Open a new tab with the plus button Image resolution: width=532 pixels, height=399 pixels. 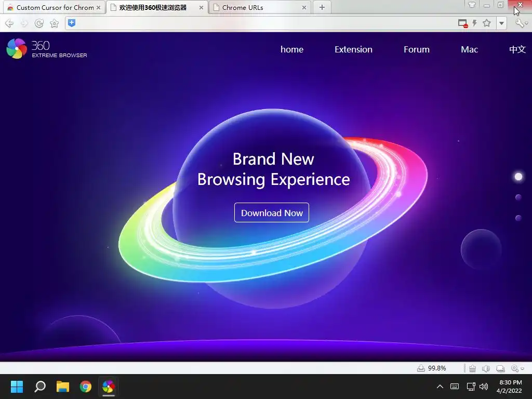(x=322, y=7)
